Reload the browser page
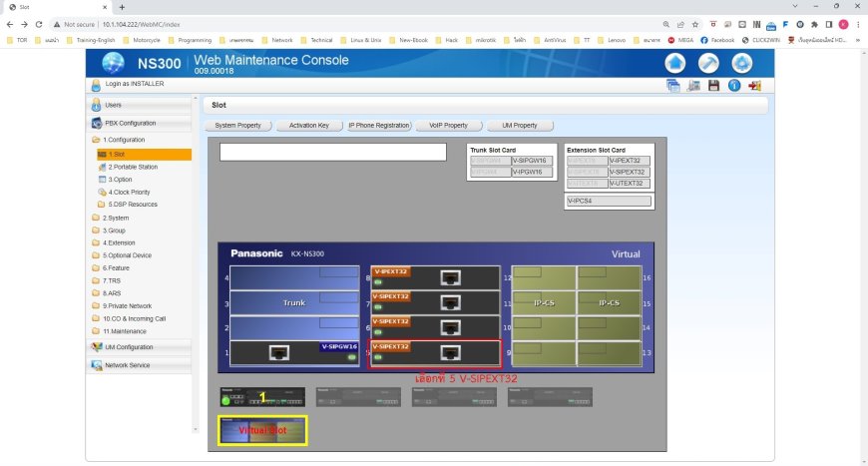The height and width of the screenshot is (466, 868). [x=39, y=24]
